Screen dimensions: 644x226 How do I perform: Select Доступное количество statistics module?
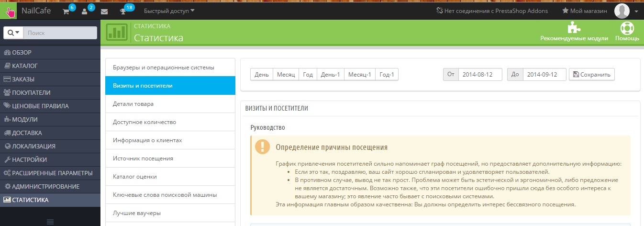click(170, 122)
